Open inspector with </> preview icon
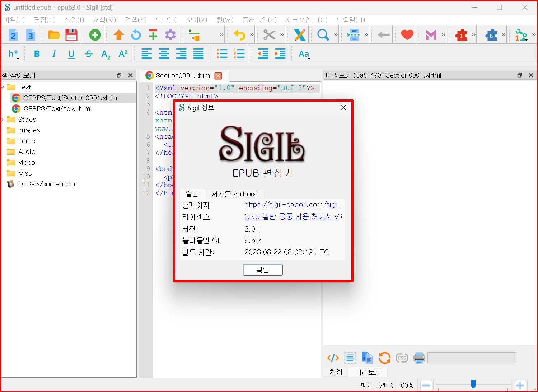 pyautogui.click(x=333, y=358)
